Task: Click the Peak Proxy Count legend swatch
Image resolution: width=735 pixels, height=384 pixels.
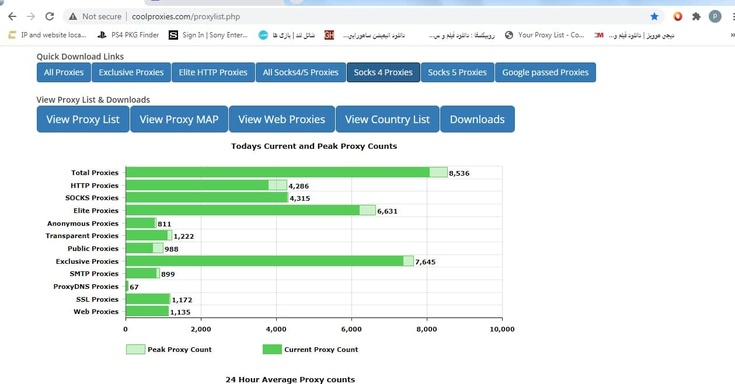Action: [135, 349]
